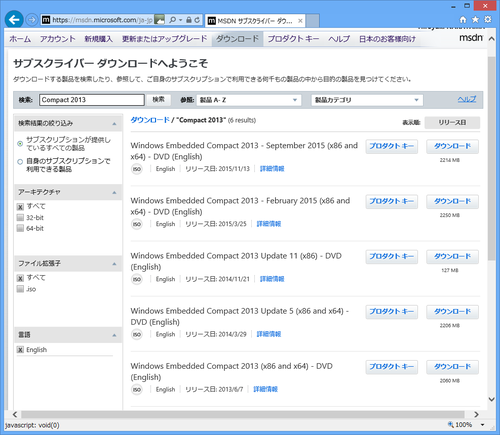500x435 pixels.
Task: Open the address bar search dropdown arrow
Action: tap(180, 20)
